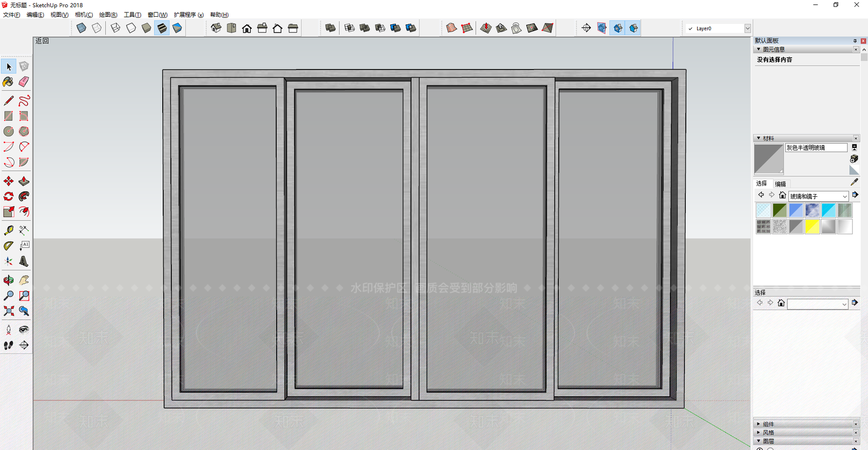
Task: Collapse the 材料 panel
Action: click(758, 138)
